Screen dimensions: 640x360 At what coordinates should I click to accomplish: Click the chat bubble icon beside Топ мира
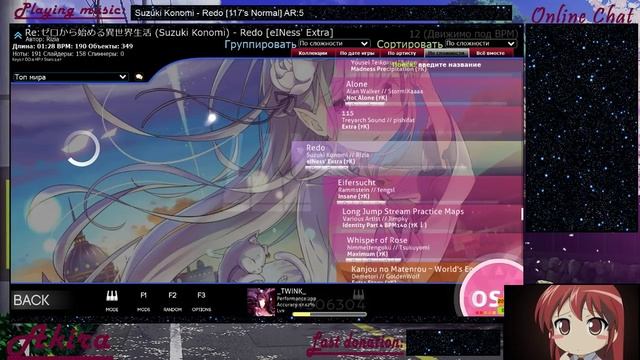pyautogui.click(x=139, y=77)
